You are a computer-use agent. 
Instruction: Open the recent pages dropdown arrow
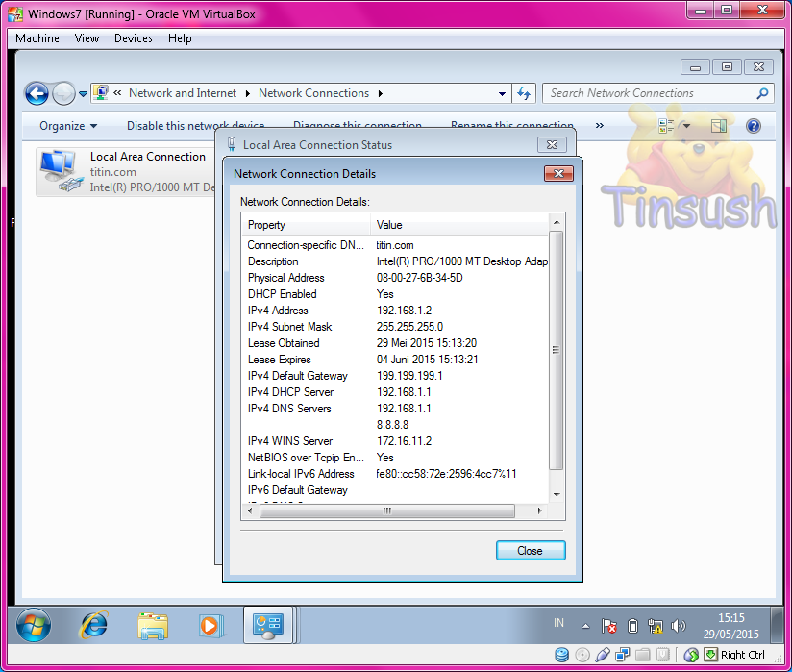tap(83, 94)
